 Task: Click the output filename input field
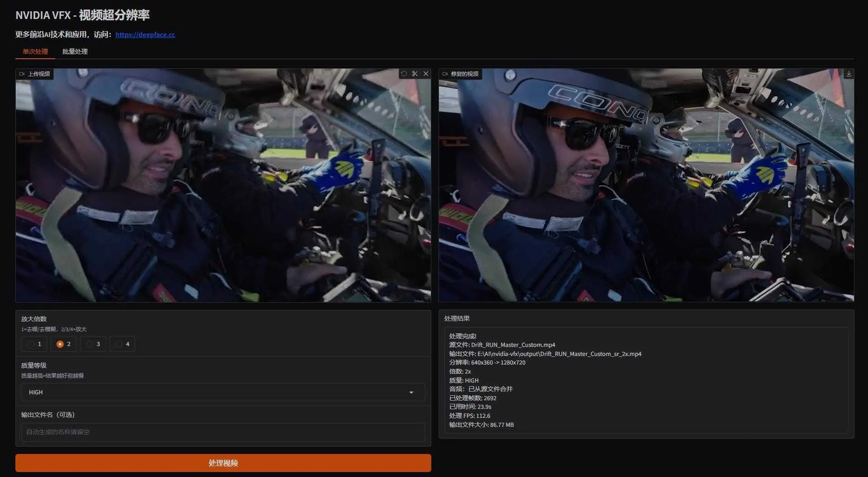click(223, 432)
